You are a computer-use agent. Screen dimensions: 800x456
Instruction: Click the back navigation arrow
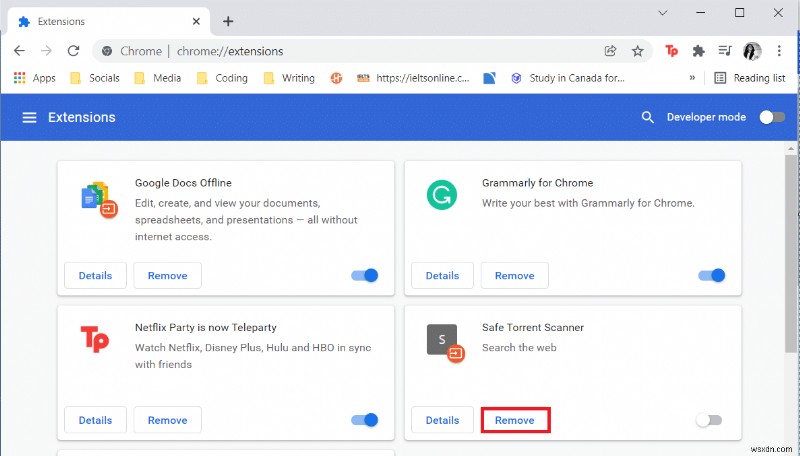click(x=19, y=50)
